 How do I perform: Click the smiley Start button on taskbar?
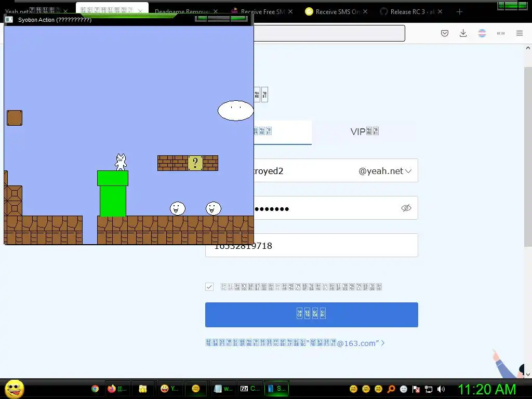pyautogui.click(x=14, y=389)
